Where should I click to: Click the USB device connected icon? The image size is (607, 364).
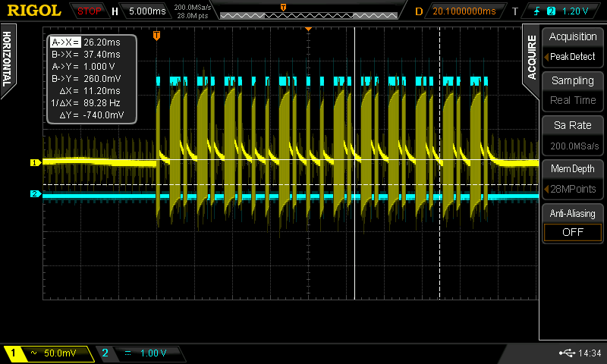pyautogui.click(x=566, y=353)
